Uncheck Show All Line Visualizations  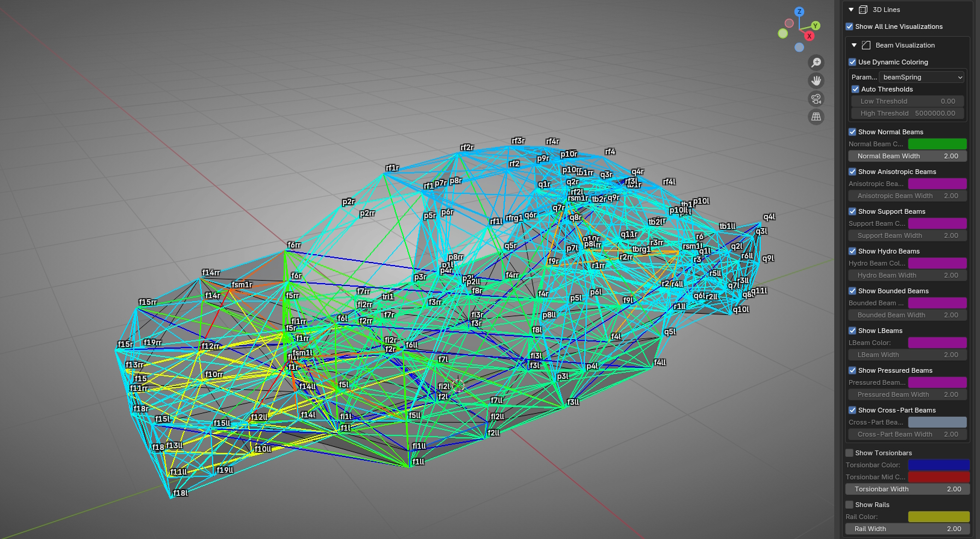point(849,26)
